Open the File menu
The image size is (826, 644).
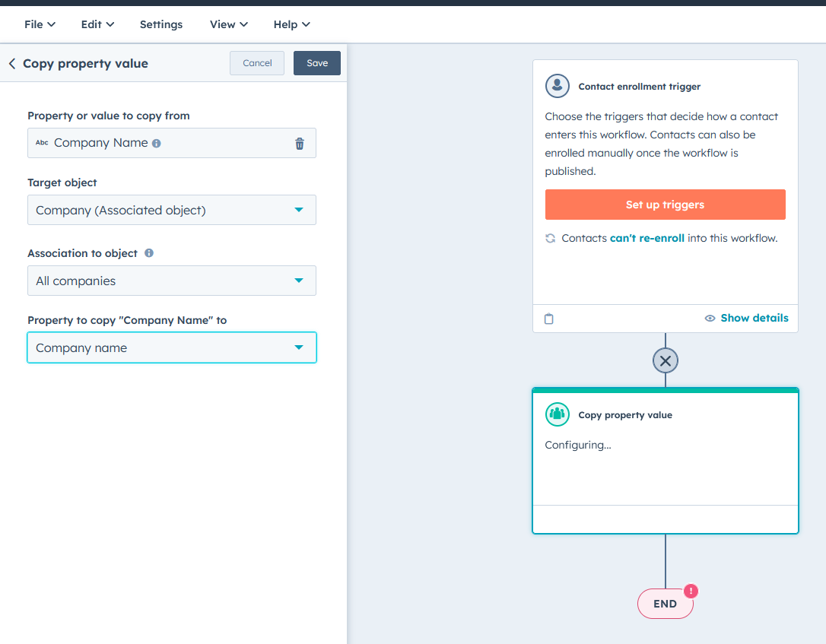[x=40, y=24]
